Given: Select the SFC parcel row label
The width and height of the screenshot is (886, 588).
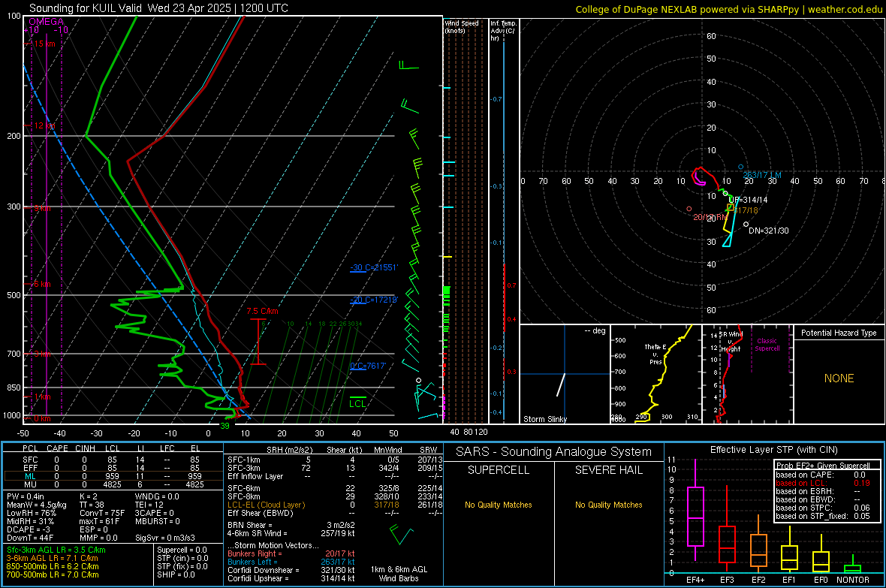Looking at the screenshot, I should pyautogui.click(x=30, y=460).
